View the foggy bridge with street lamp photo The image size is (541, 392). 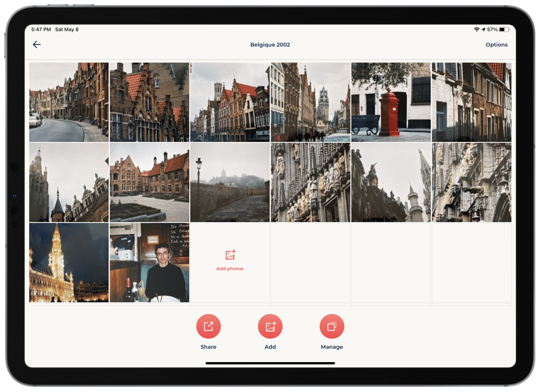(x=230, y=182)
